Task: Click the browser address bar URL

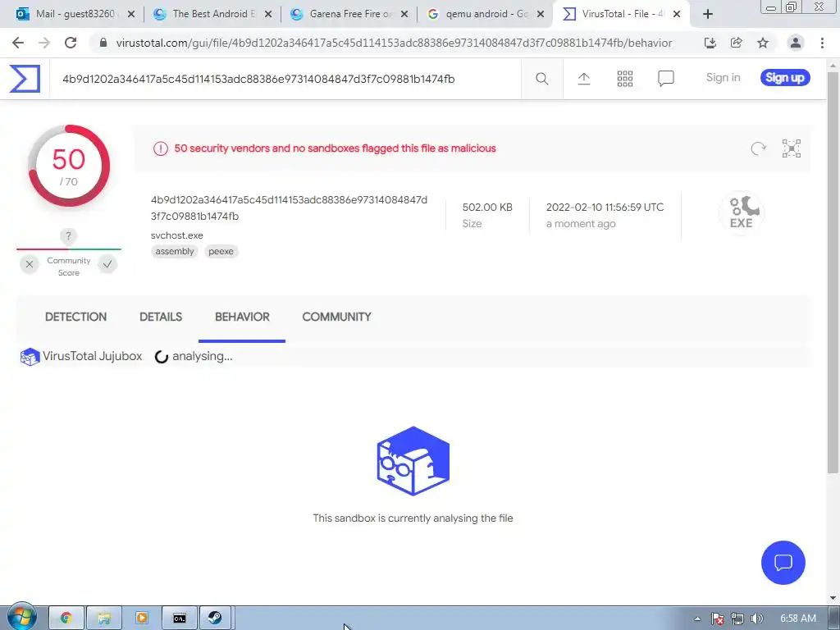Action: point(394,43)
